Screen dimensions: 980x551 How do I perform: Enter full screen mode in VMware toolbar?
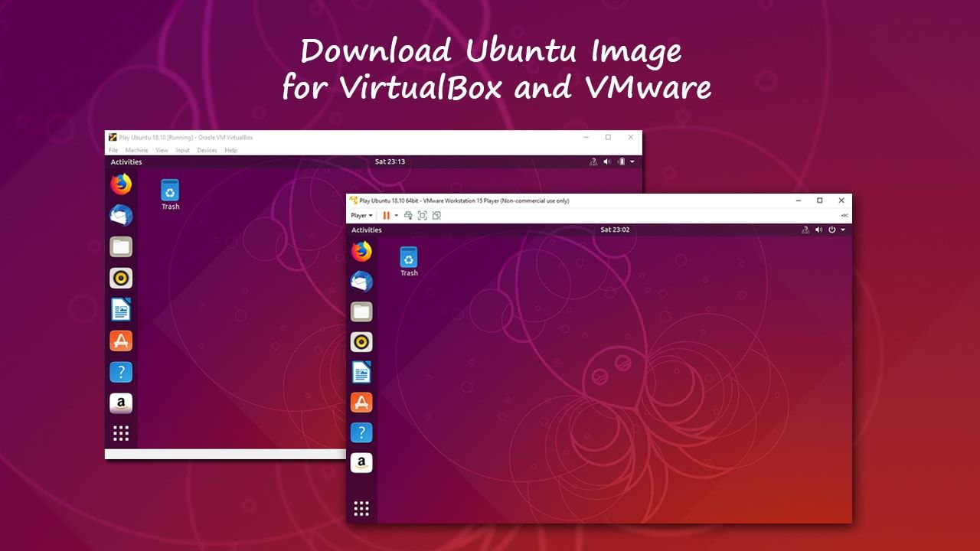click(x=422, y=216)
